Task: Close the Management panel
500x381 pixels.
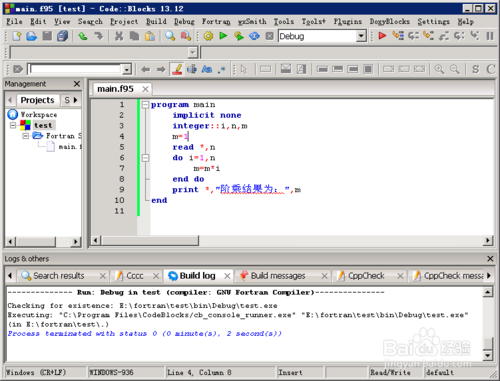Action: point(77,84)
